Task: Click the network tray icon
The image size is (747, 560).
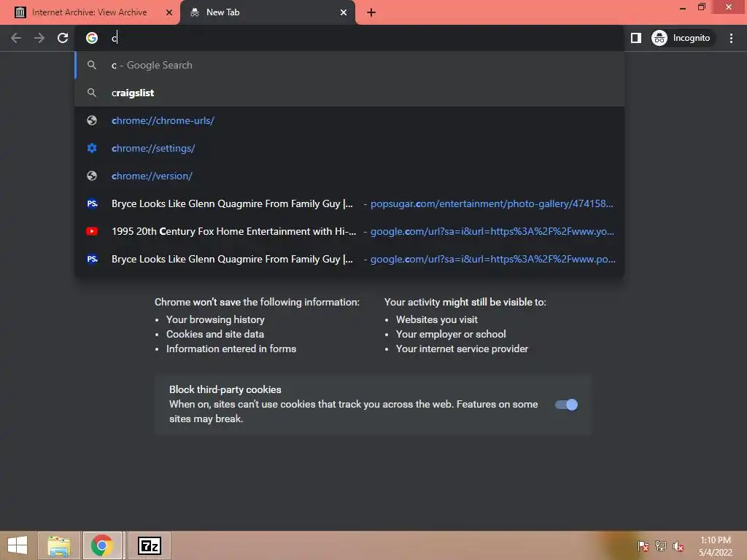Action: click(x=661, y=545)
